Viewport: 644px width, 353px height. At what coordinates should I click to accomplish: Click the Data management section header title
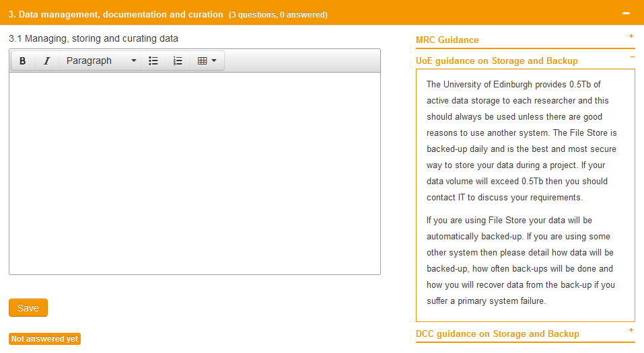[116, 14]
